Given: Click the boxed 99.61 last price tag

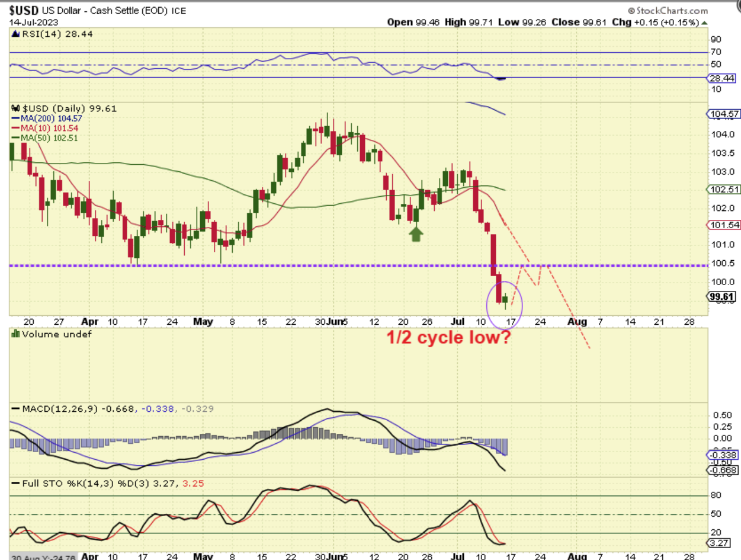Looking at the screenshot, I should pos(721,296).
